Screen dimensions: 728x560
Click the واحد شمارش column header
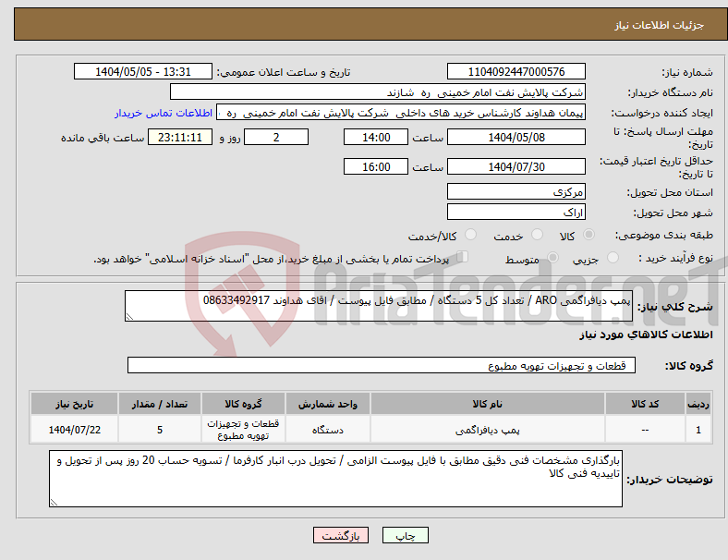click(x=328, y=404)
